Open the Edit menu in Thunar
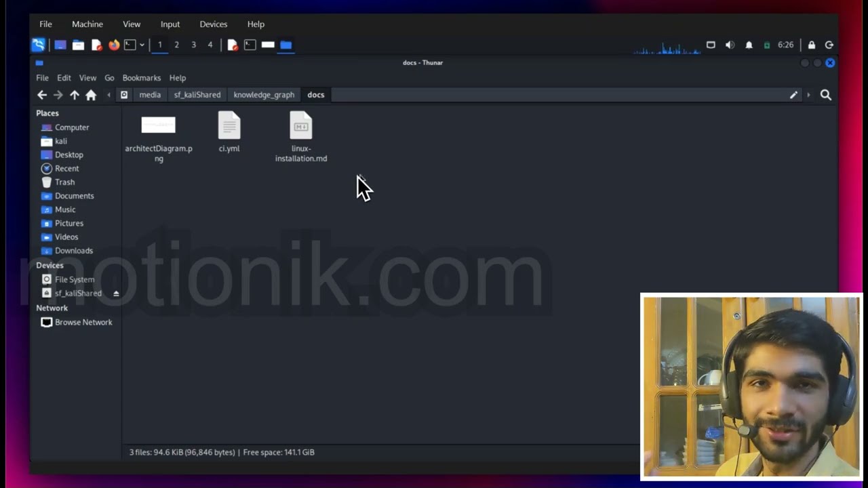The image size is (868, 488). click(x=64, y=78)
